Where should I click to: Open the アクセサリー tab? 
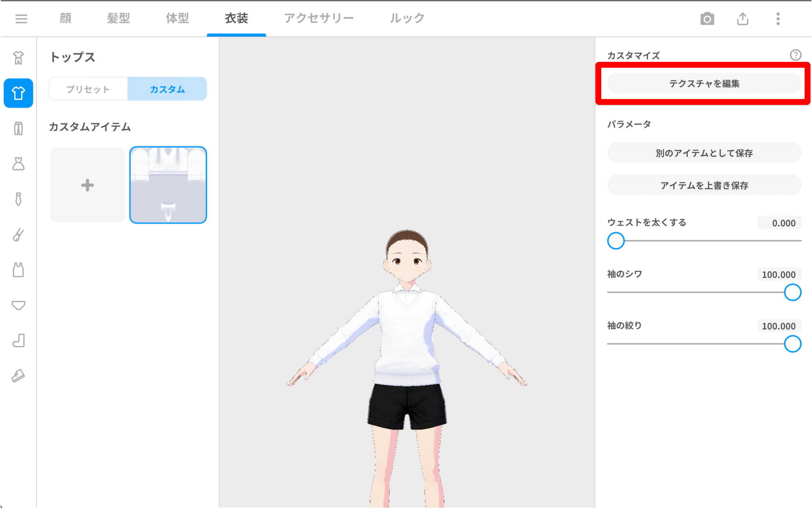pos(319,18)
